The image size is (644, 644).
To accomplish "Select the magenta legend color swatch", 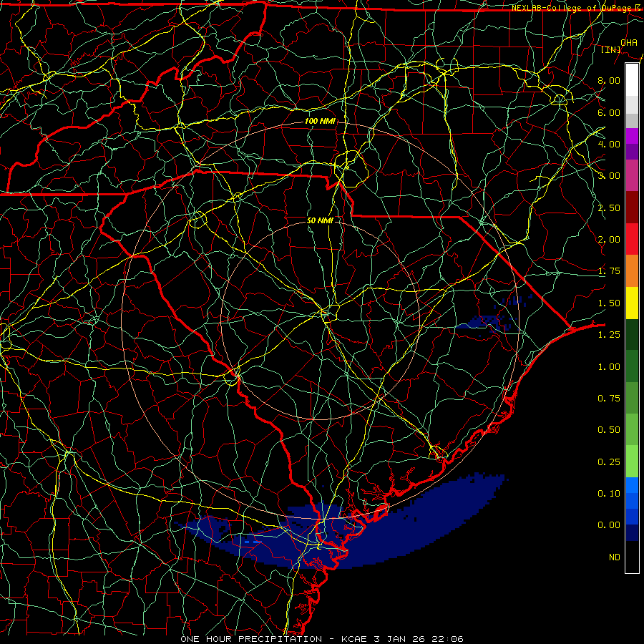I will coord(632,136).
